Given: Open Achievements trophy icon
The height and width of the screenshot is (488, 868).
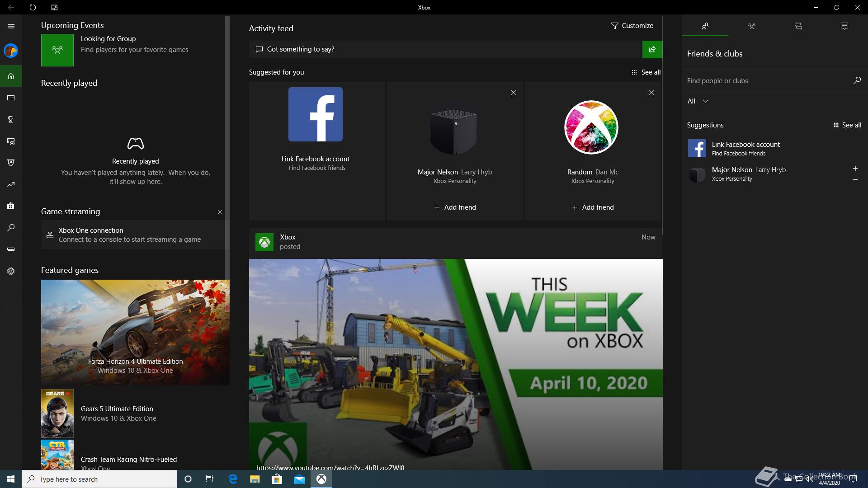Looking at the screenshot, I should pyautogui.click(x=11, y=119).
